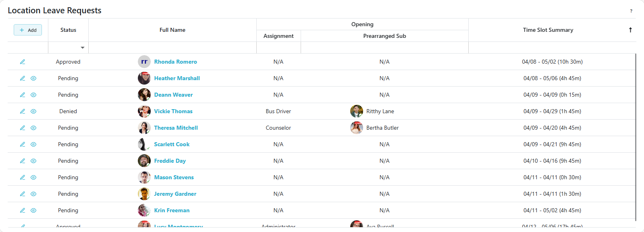This screenshot has height=232, width=644.
Task: Open the help question mark icon
Action: (x=631, y=11)
